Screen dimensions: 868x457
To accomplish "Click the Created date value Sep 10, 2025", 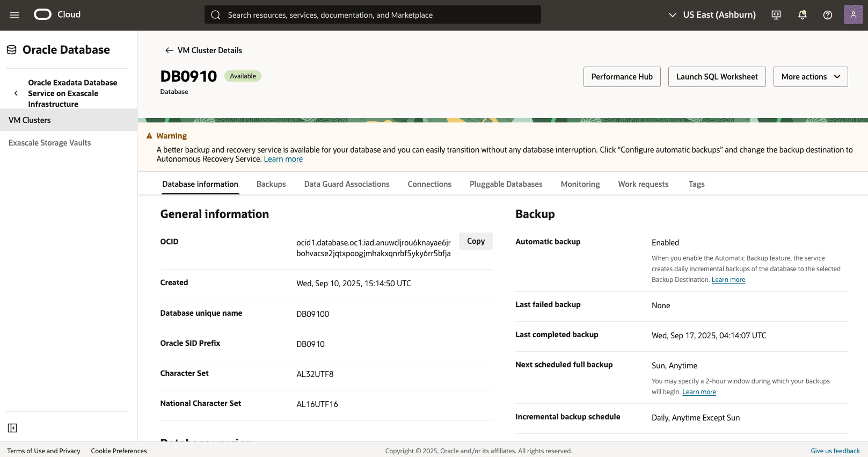I will tap(354, 284).
